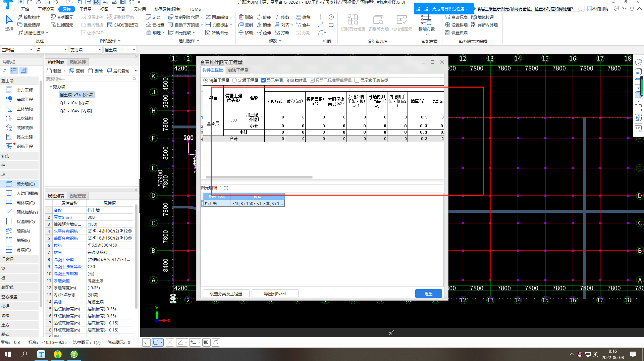Click the 删除 delete tool in the modify group
The image size is (644, 361).
[x=246, y=17]
